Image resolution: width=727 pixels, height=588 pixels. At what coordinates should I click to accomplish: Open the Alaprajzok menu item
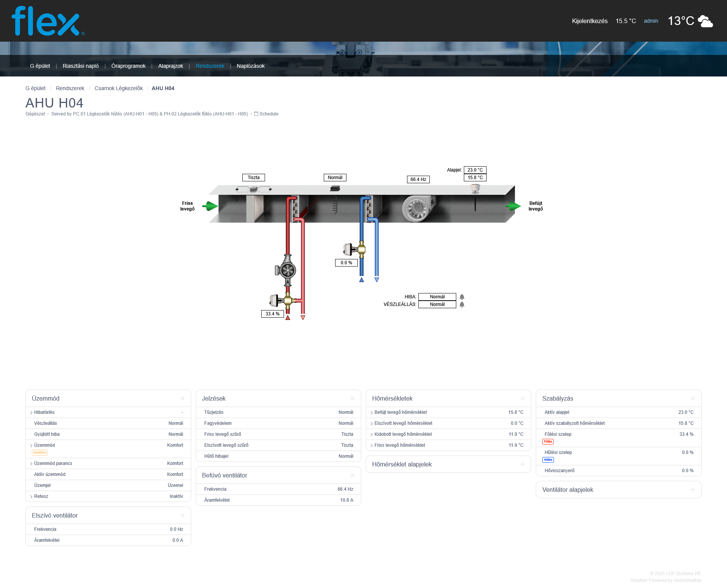pyautogui.click(x=170, y=66)
